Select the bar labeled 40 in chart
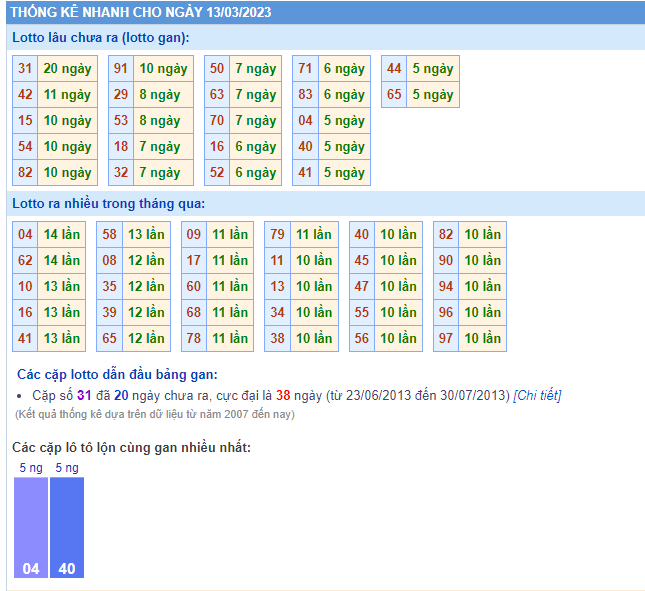This screenshot has width=645, height=591. click(x=67, y=528)
